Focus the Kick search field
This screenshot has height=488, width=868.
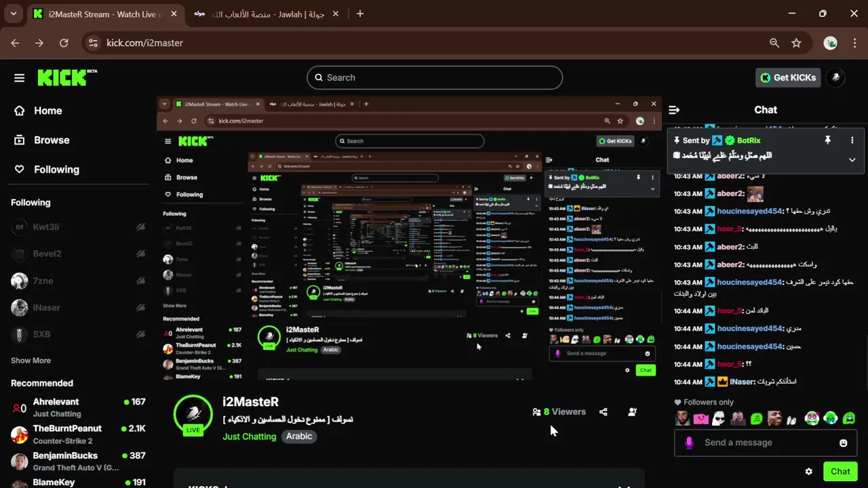(435, 77)
